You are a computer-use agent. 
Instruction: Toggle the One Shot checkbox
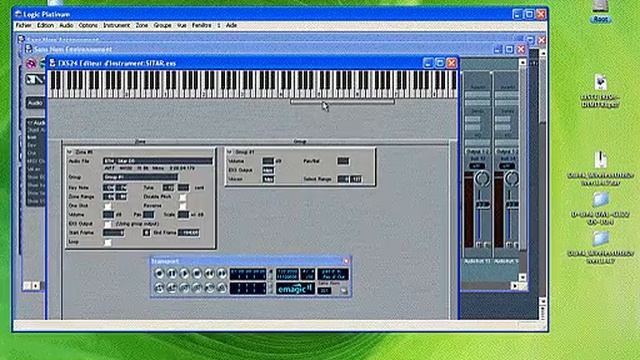(107, 206)
